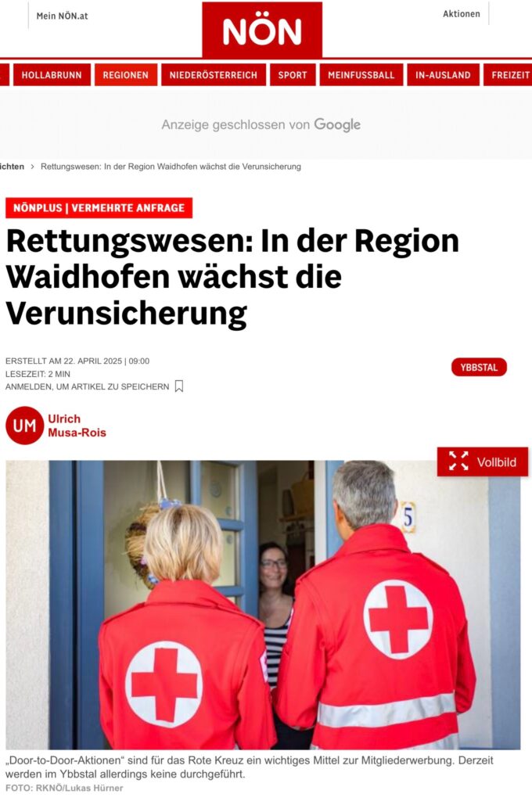Click the Vollbild expand arrows icon

[458, 462]
